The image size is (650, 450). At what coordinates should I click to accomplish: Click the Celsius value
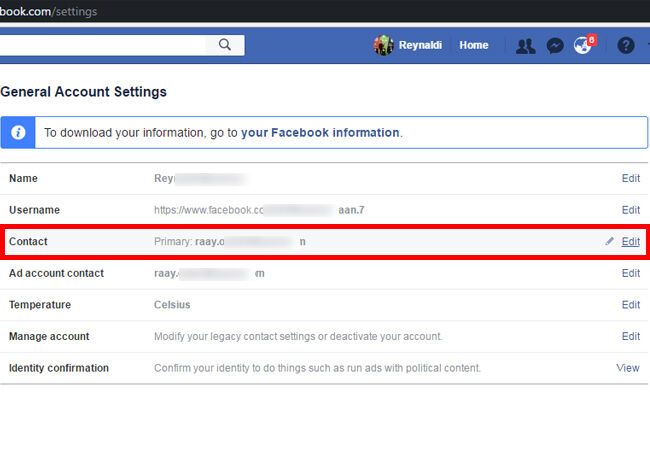tap(172, 305)
